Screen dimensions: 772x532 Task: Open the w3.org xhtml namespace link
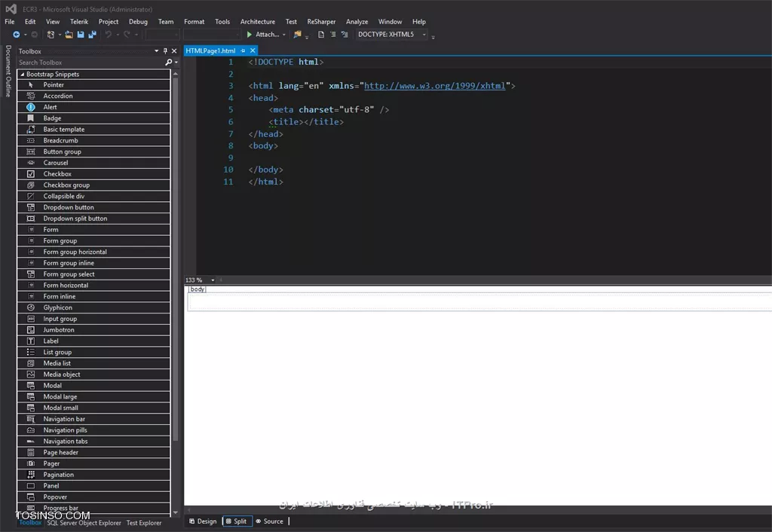pyautogui.click(x=435, y=86)
